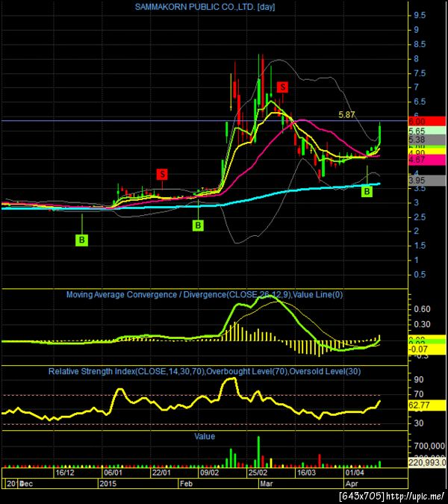Viewport: 448px width, 504px height.
Task: Click the green B buy marker in December
Action: point(81,240)
